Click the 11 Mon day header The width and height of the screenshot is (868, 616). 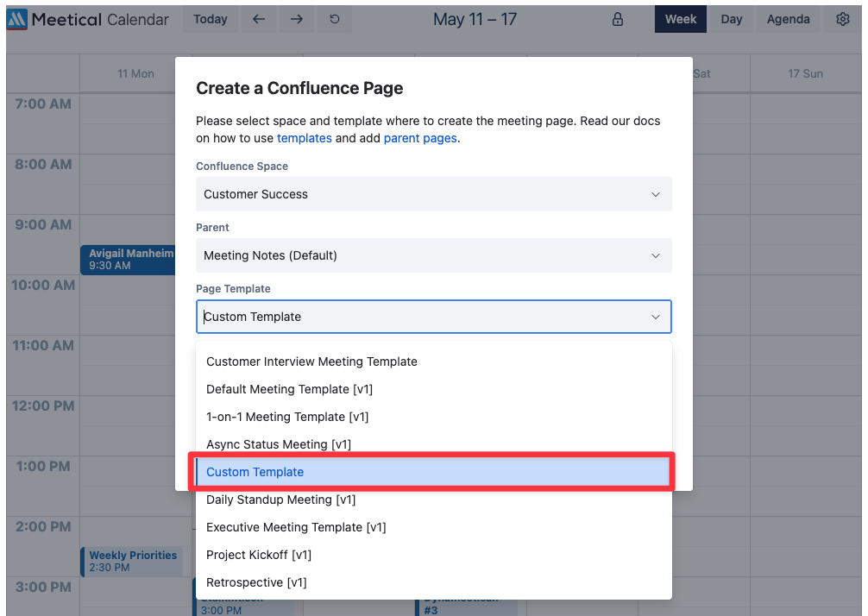coord(135,73)
